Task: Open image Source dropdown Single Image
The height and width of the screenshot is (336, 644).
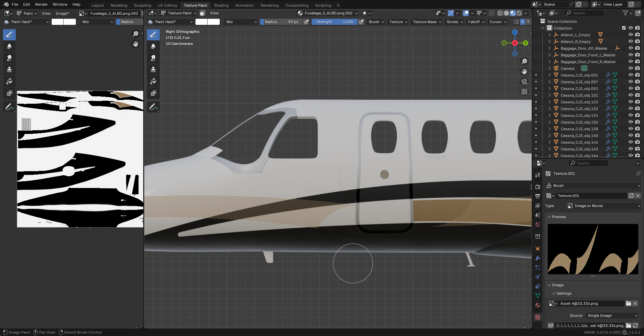Action: [612, 316]
